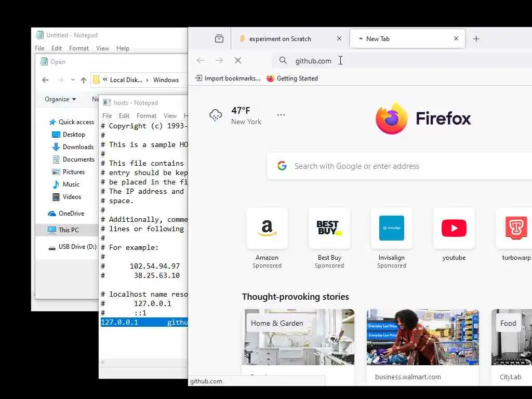Open View menu in Untitled Notepad
The image size is (532, 399).
pos(102,48)
